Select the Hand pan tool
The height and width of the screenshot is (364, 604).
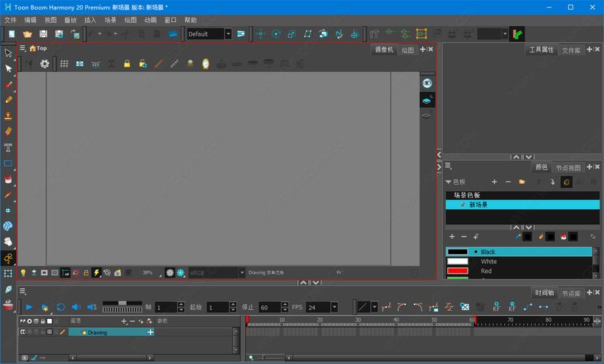pos(8,242)
